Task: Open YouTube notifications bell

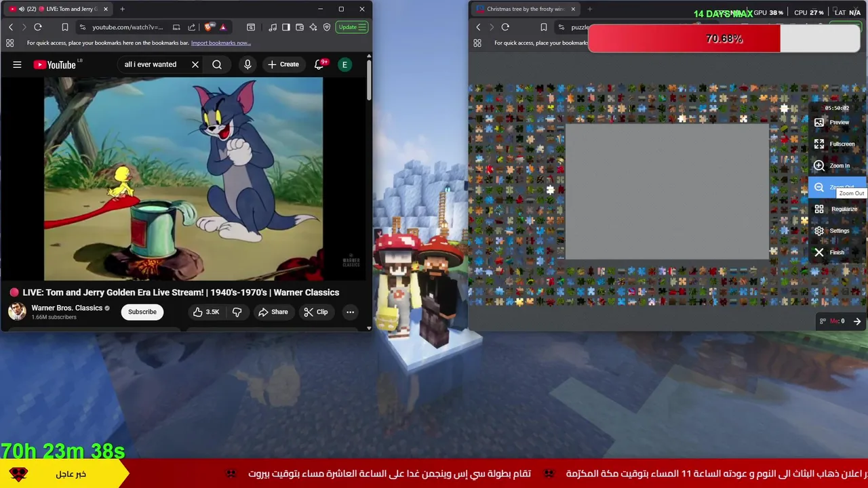Action: (319, 64)
